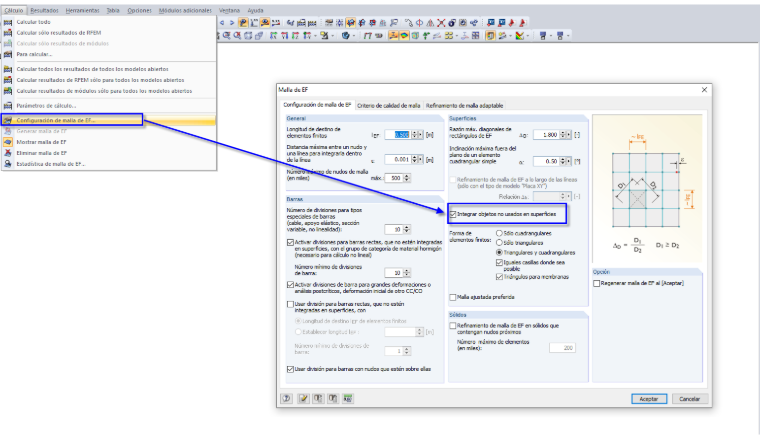Adjust the Longitud de destino lEF stepper
The width and height of the screenshot is (760, 439).
pos(414,135)
